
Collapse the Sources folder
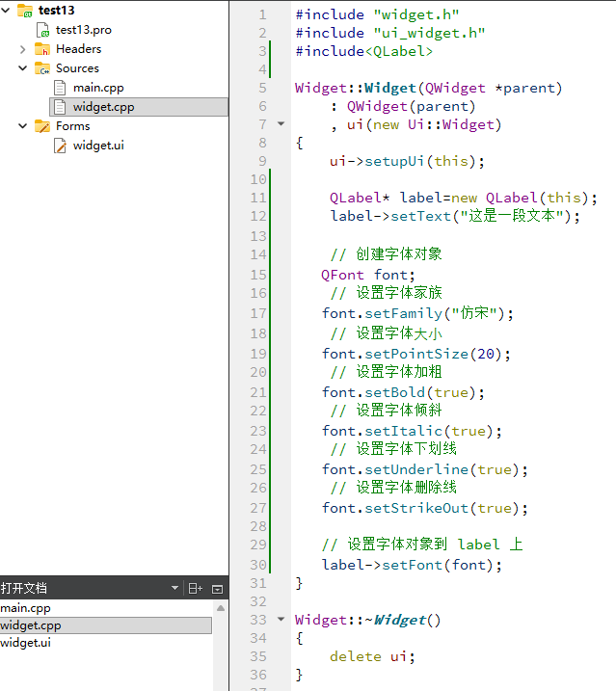point(23,68)
